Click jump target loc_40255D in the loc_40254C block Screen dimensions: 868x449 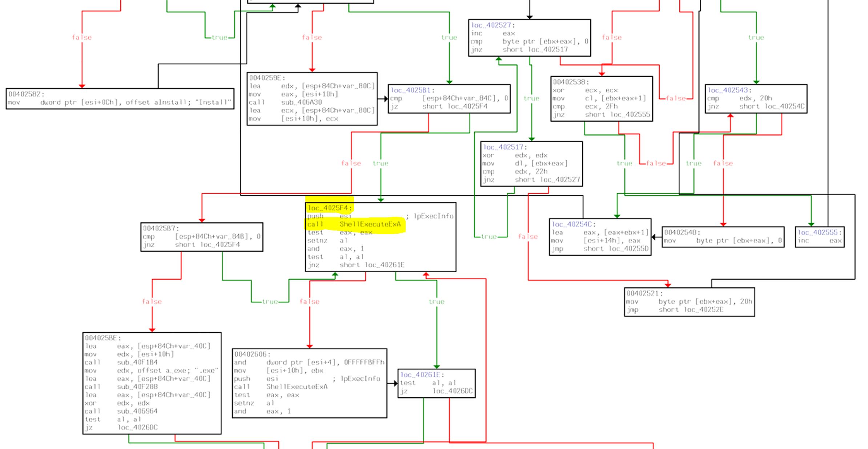629,249
